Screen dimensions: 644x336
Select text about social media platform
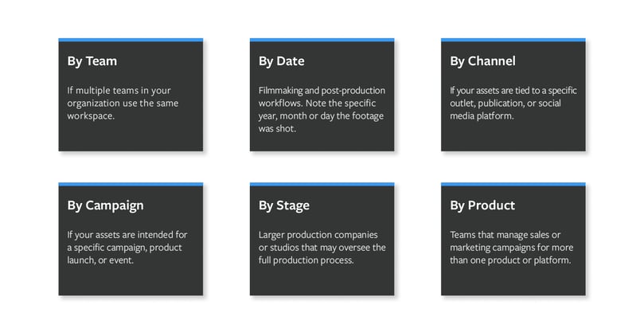(x=513, y=103)
